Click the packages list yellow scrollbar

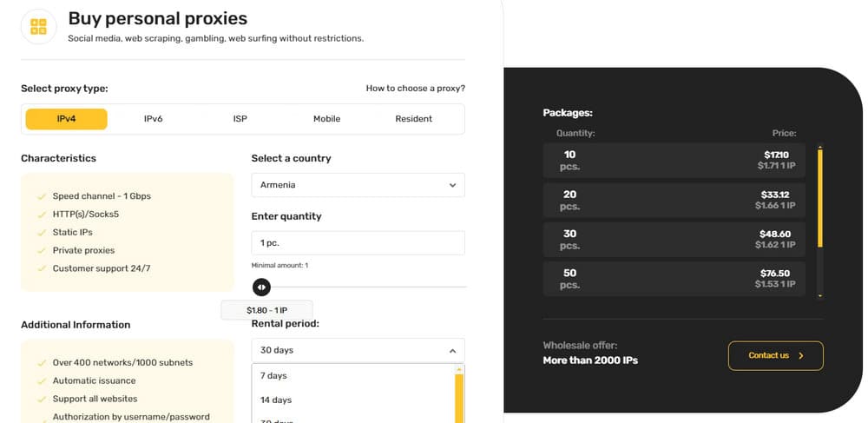[820, 198]
